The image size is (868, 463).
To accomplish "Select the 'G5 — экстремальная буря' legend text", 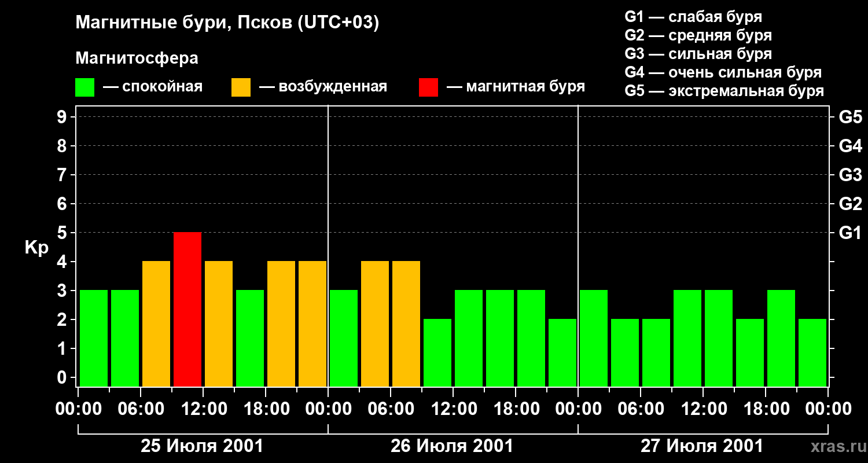I will point(724,91).
